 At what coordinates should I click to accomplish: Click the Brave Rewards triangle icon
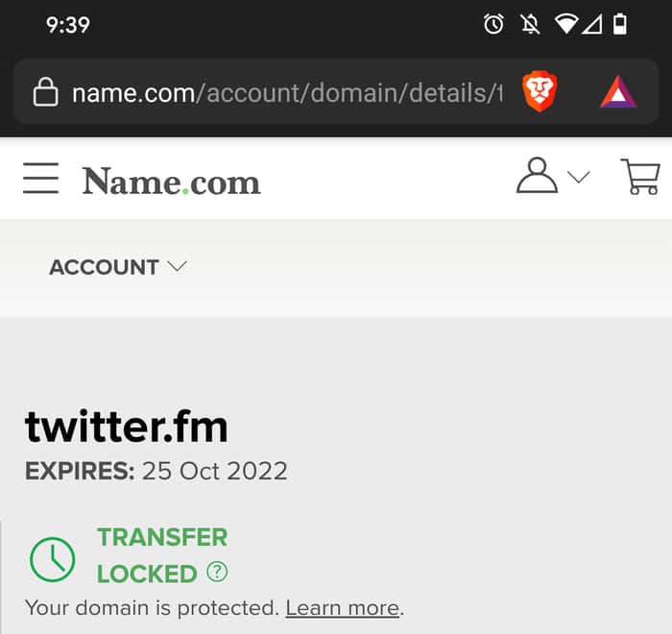[617, 92]
